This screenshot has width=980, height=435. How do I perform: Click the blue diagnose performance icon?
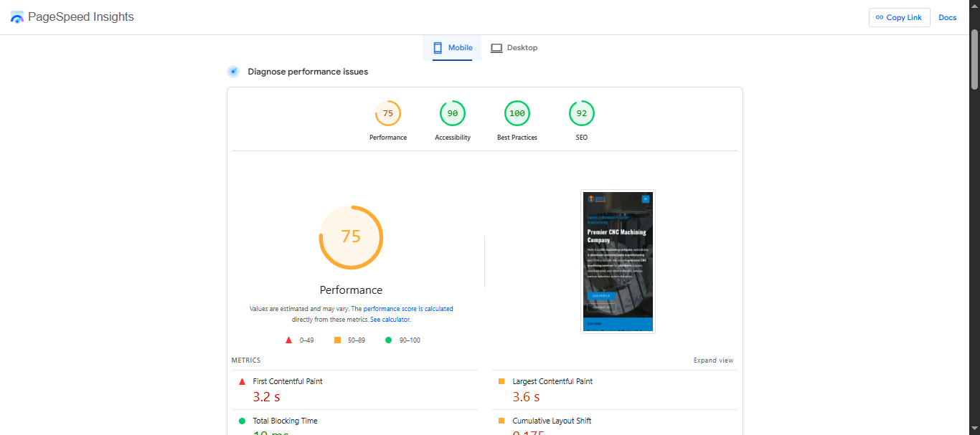point(233,72)
